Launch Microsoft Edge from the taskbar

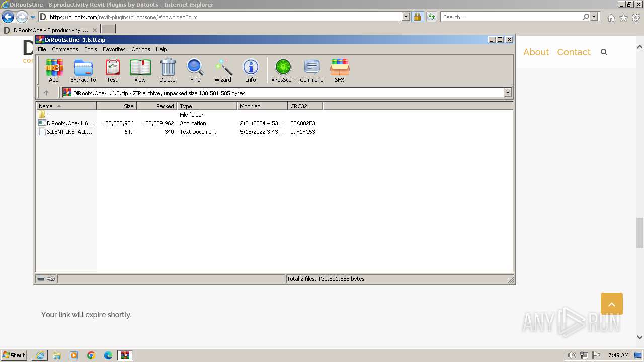click(x=108, y=355)
